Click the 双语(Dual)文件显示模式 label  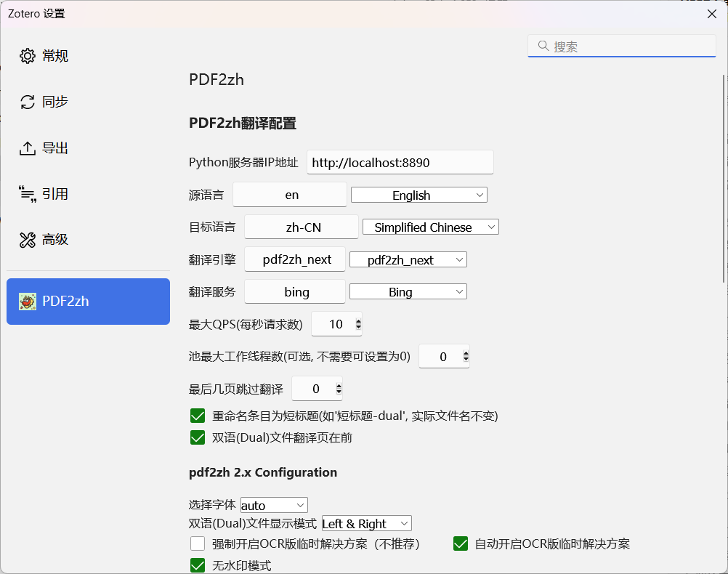[x=253, y=523]
